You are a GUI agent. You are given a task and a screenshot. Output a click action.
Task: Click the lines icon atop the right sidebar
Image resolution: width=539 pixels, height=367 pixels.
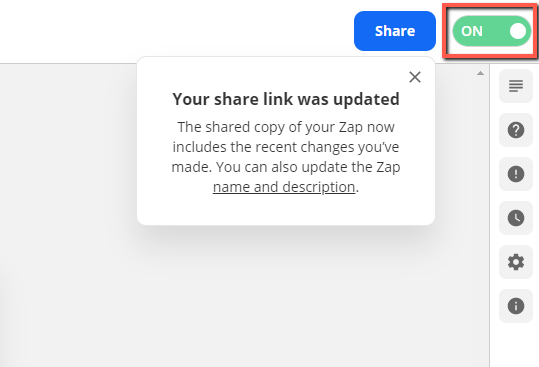[x=516, y=86]
